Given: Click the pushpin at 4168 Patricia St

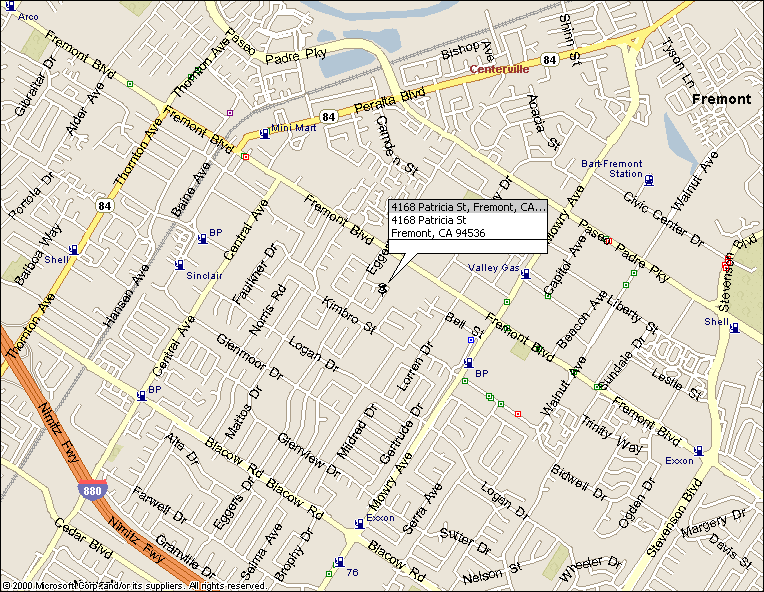Looking at the screenshot, I should (x=382, y=288).
